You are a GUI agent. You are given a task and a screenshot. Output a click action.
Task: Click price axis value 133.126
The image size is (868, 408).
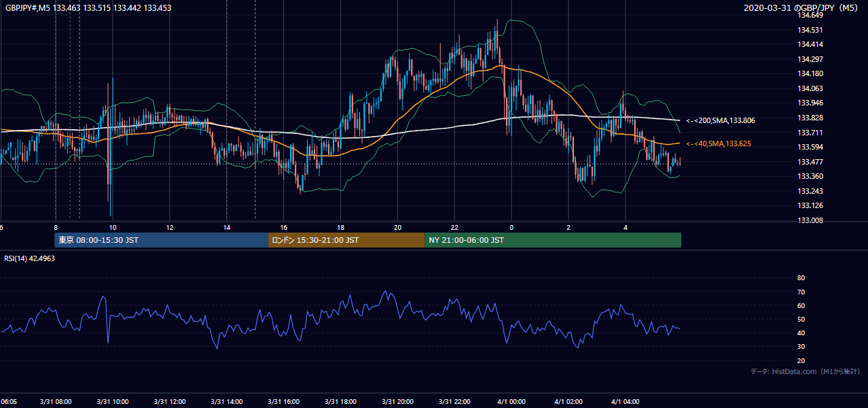click(x=810, y=205)
